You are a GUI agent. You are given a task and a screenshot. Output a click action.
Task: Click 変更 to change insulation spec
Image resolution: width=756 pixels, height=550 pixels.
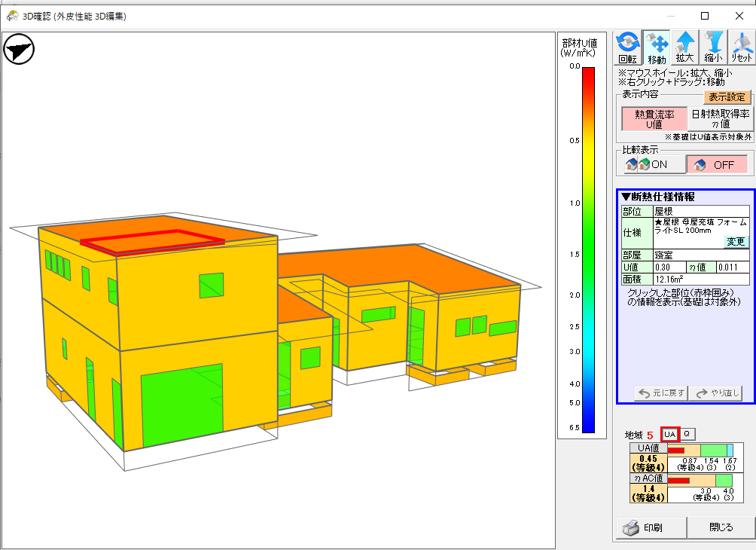(x=736, y=242)
